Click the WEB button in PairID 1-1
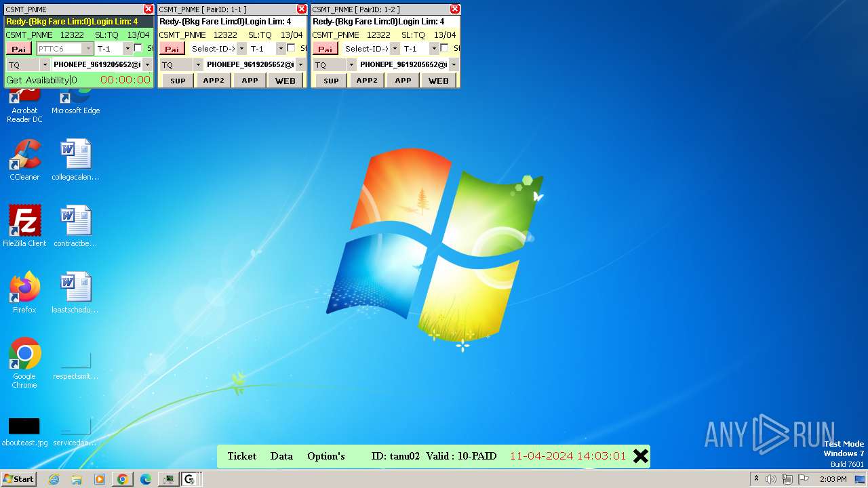868x488 pixels. coord(285,80)
